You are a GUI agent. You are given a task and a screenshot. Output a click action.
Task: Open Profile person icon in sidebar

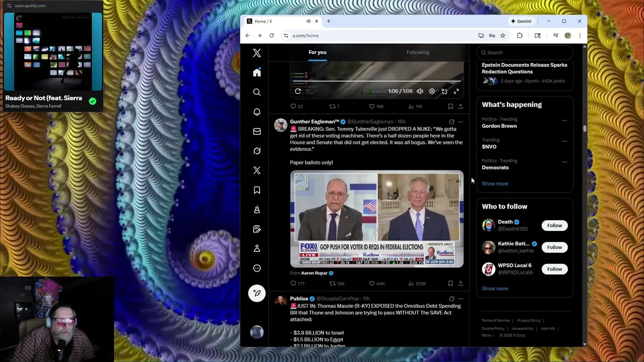[257, 248]
